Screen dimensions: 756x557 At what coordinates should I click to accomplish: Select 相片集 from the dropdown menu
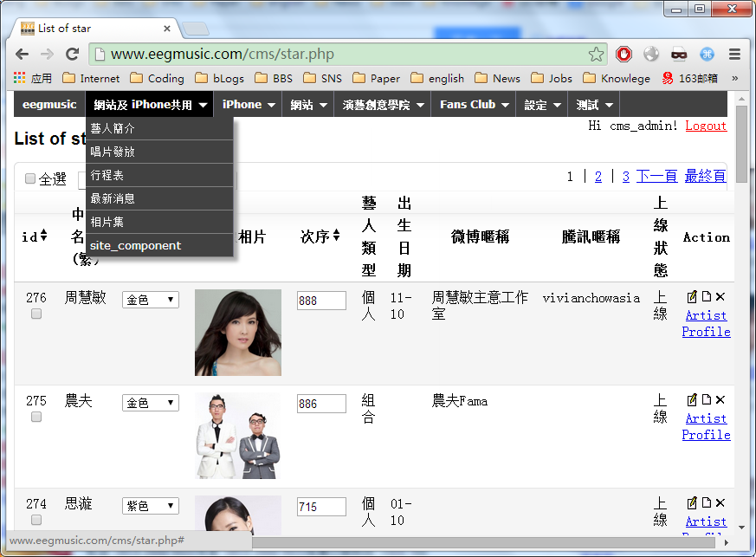159,222
